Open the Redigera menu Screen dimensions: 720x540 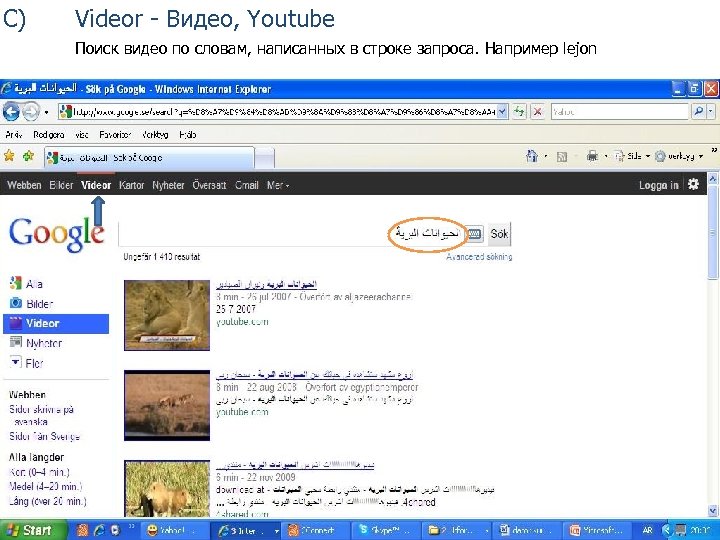click(x=48, y=135)
